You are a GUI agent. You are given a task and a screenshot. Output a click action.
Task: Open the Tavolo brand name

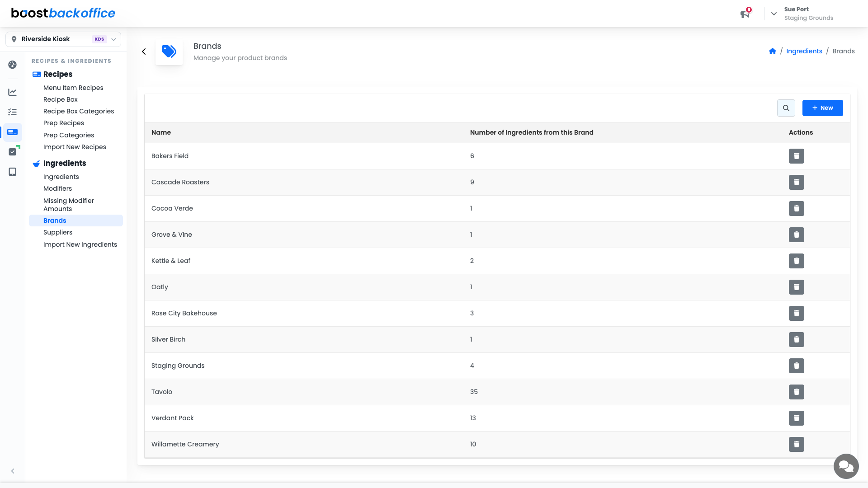[162, 392]
